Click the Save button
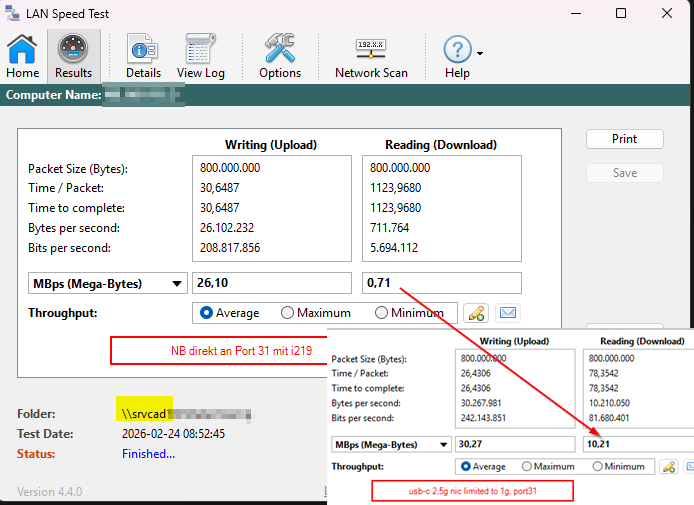Image resolution: width=694 pixels, height=505 pixels. click(625, 173)
